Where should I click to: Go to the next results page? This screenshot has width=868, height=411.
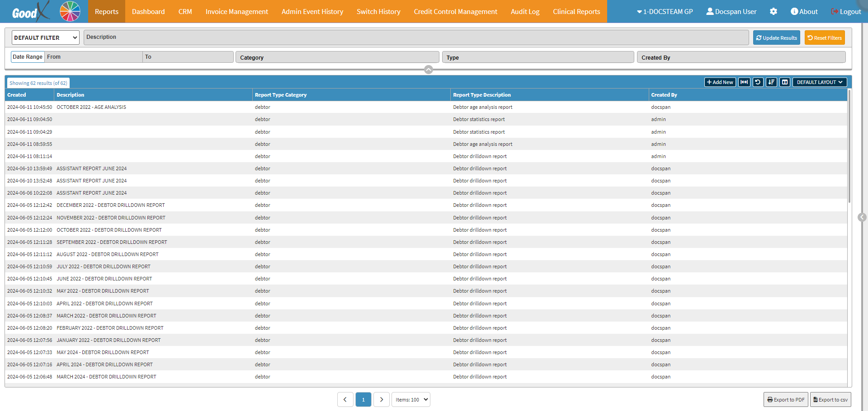pyautogui.click(x=382, y=400)
